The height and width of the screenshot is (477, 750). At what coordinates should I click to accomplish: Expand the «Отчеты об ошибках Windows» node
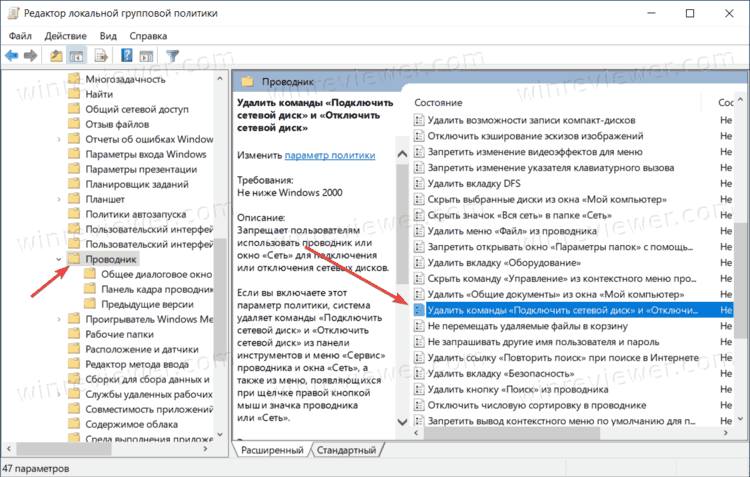(59, 139)
